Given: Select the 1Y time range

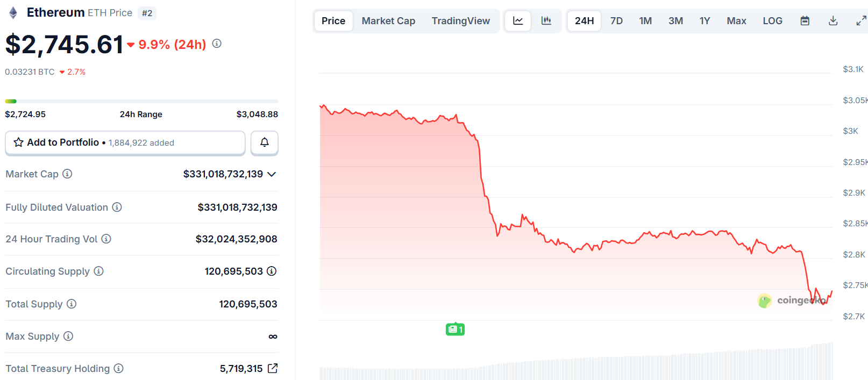Looking at the screenshot, I should [x=705, y=21].
